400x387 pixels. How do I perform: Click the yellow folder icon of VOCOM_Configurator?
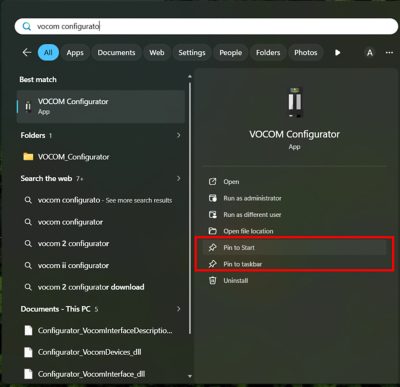[28, 156]
